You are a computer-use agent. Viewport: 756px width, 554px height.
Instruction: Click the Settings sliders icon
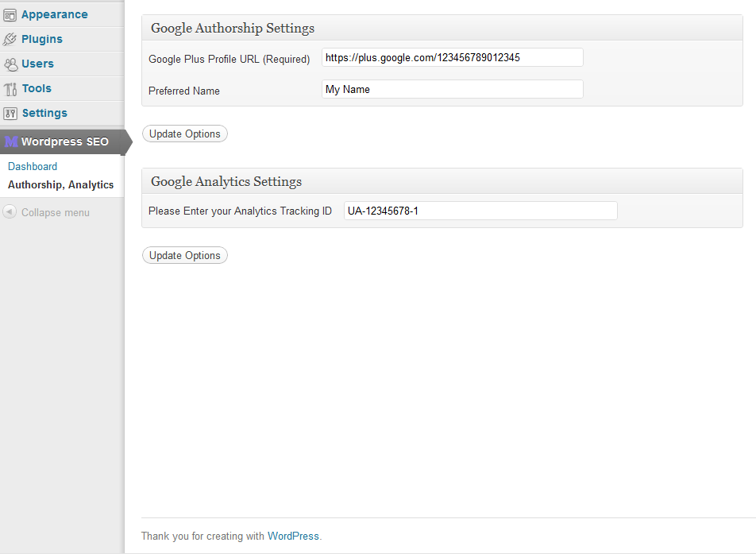10,114
